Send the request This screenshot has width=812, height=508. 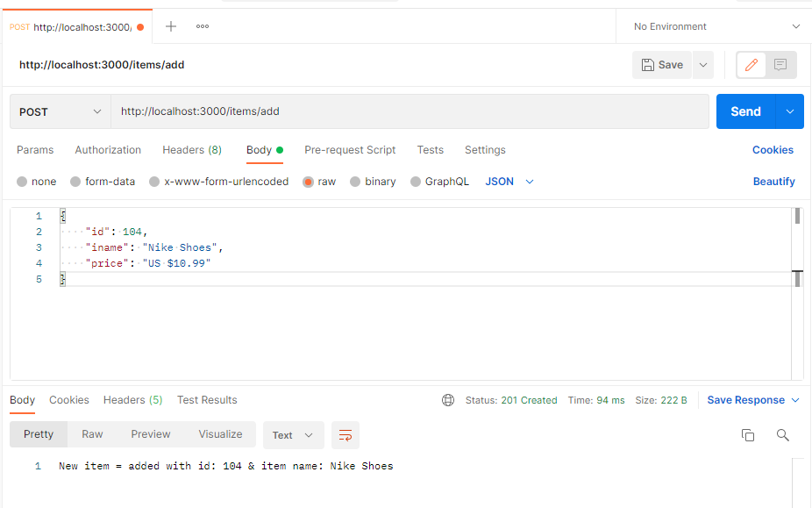tap(745, 111)
